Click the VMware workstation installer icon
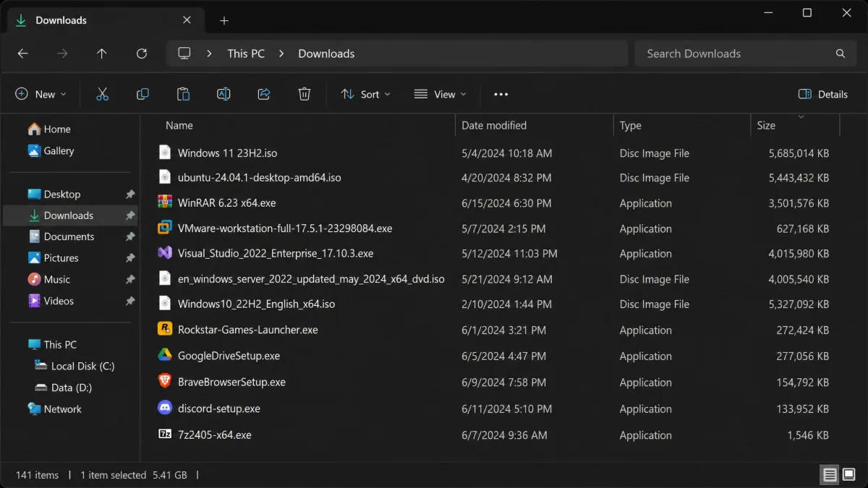Viewport: 868px width, 488px height. (x=165, y=228)
